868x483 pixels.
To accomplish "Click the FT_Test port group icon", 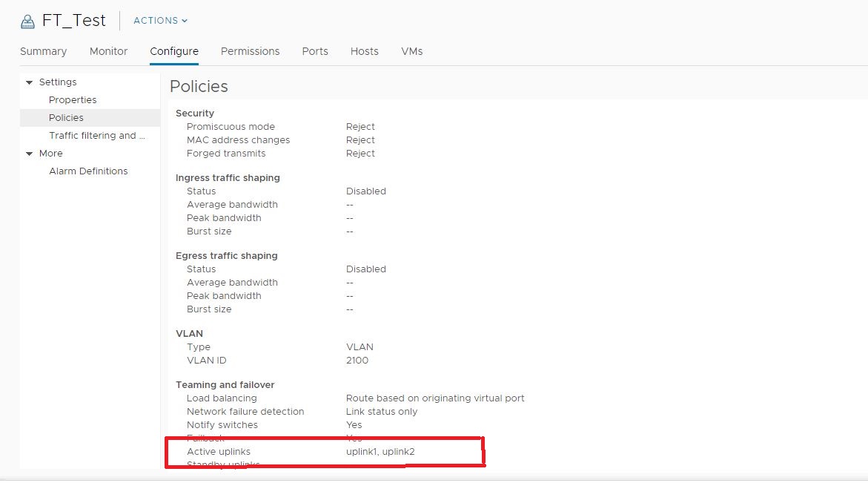I will pos(27,21).
